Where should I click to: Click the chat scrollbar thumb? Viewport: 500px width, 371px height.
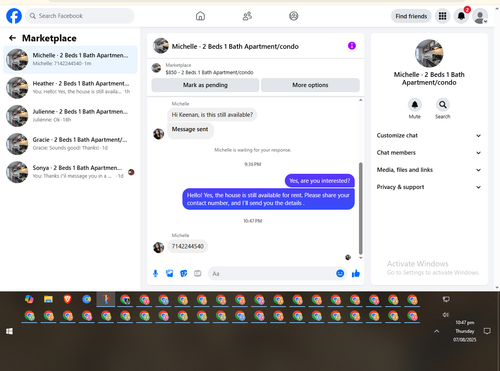click(360, 208)
